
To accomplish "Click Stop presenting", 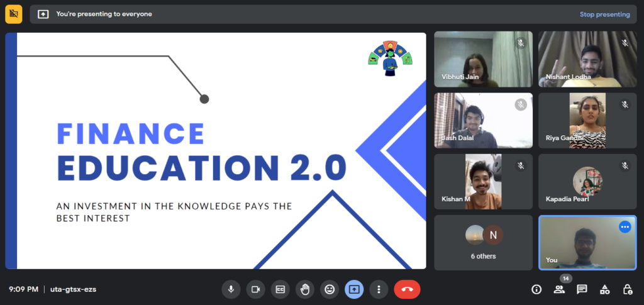I will coord(604,14).
